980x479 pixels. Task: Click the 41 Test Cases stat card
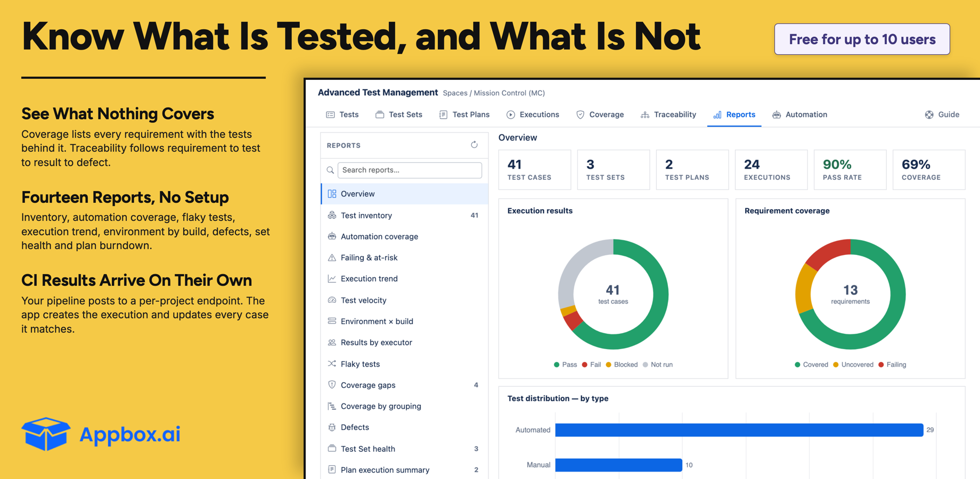point(535,170)
